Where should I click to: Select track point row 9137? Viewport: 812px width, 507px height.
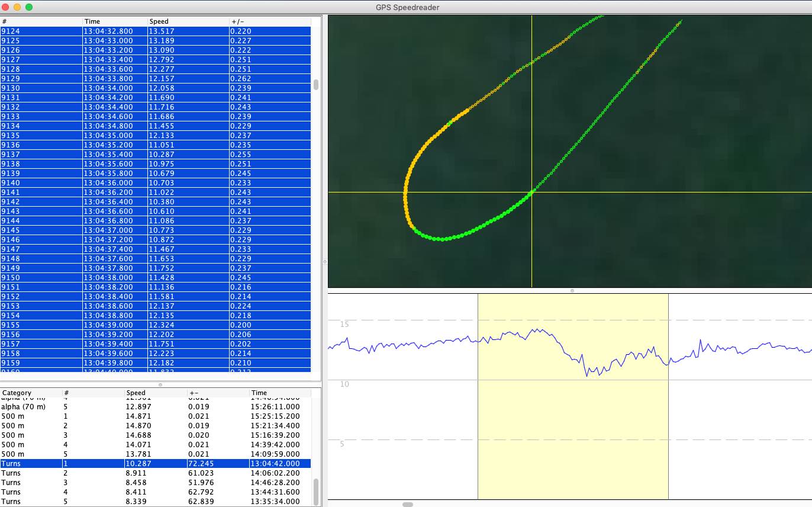[156, 155]
